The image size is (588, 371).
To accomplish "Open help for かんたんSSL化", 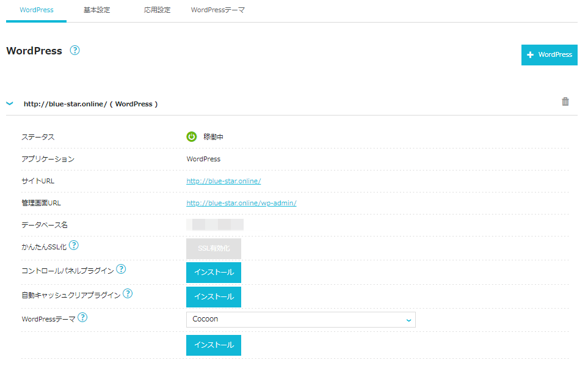I will tap(74, 245).
